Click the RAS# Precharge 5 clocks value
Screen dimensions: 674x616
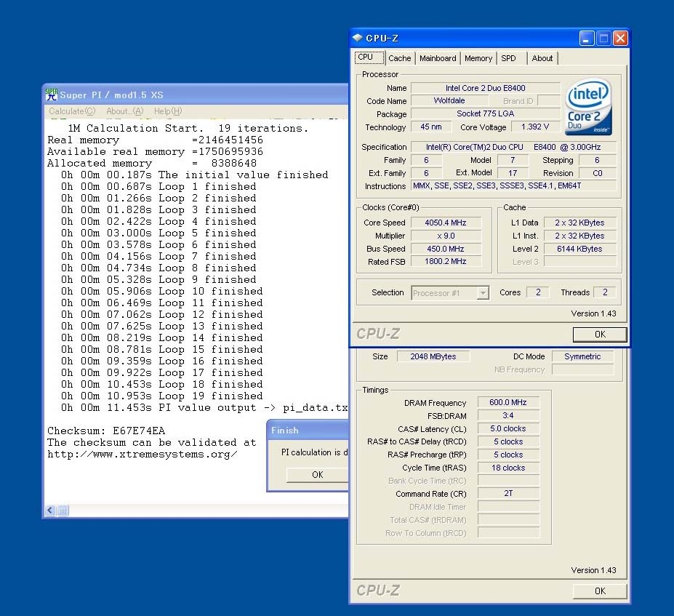(508, 455)
